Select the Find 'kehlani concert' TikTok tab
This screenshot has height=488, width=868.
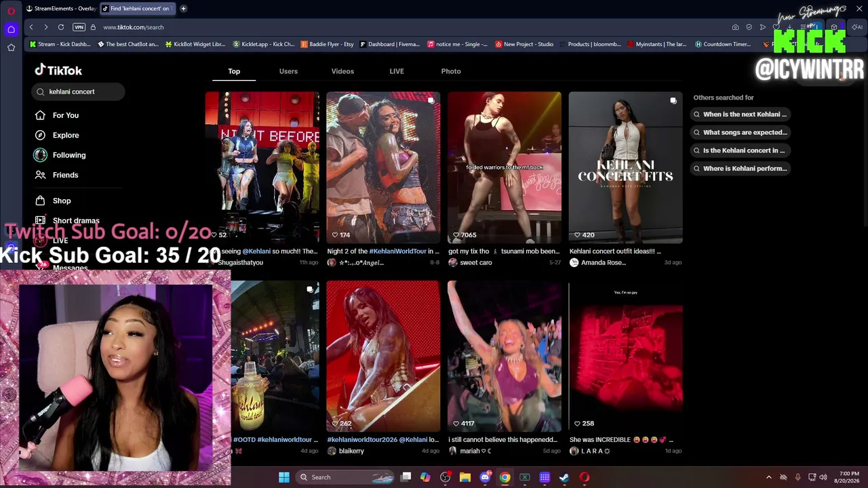pyautogui.click(x=137, y=9)
